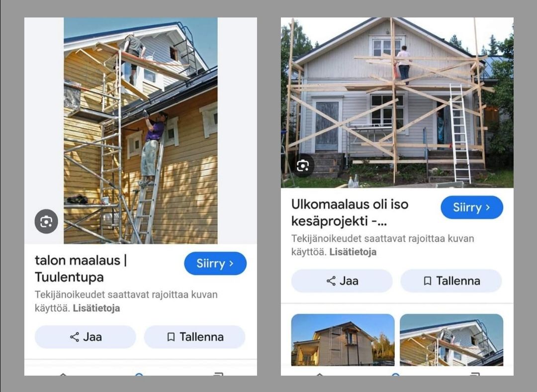Tap Google Lens icon on right house photo
Image resolution: width=537 pixels, height=392 pixels.
tap(303, 166)
